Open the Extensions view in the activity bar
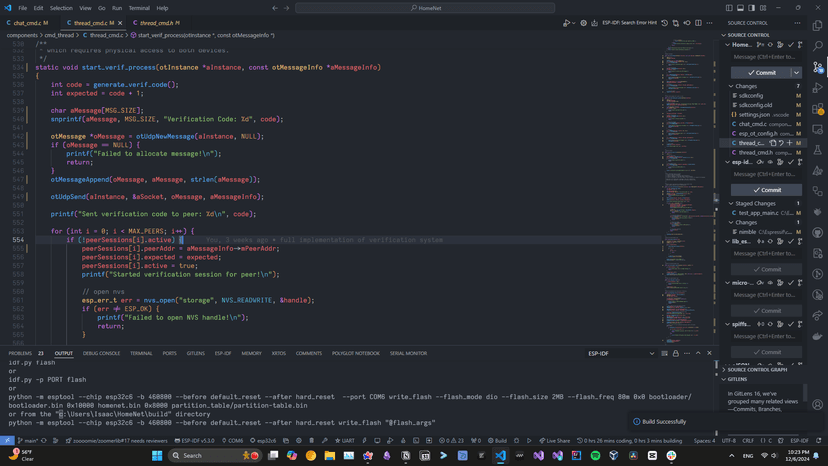828x466 pixels. click(818, 109)
